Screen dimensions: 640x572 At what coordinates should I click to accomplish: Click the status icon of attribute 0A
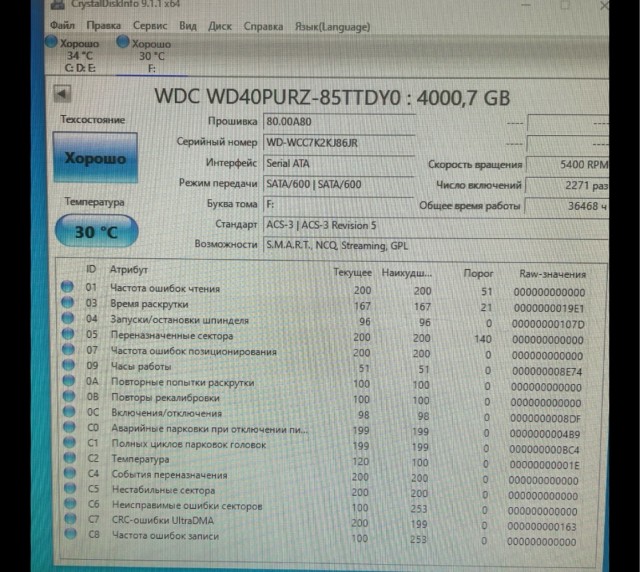click(x=69, y=381)
